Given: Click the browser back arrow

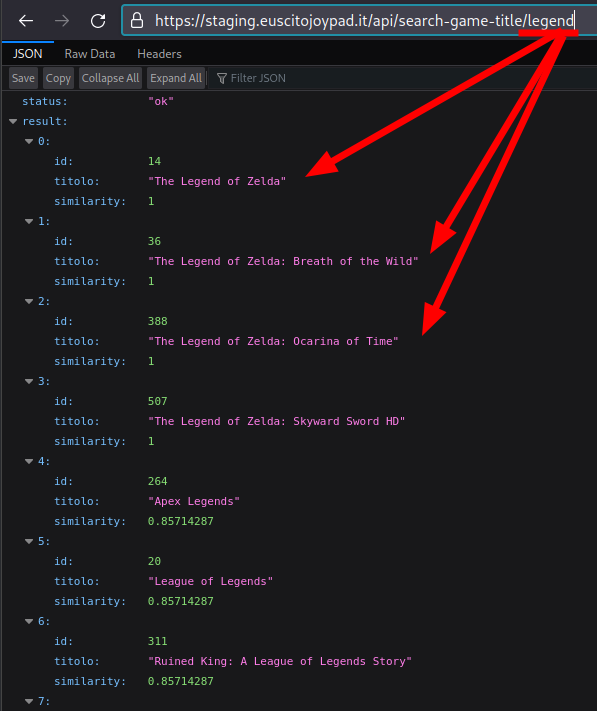Looking at the screenshot, I should tap(26, 21).
